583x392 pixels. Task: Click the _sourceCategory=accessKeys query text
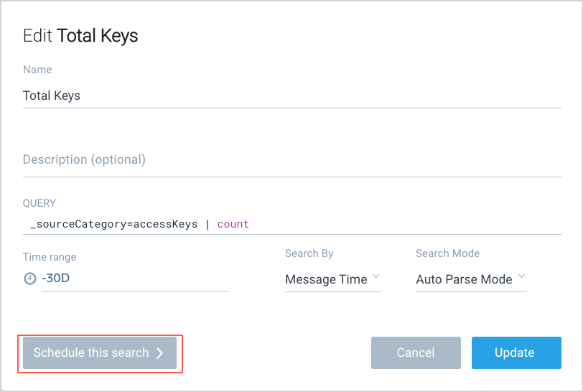pos(113,224)
